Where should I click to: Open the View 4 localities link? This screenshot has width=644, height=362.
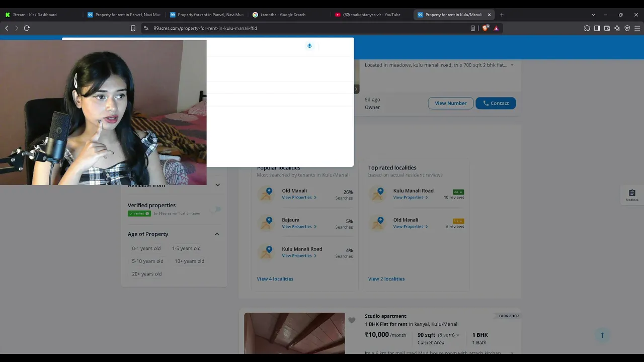(275, 279)
